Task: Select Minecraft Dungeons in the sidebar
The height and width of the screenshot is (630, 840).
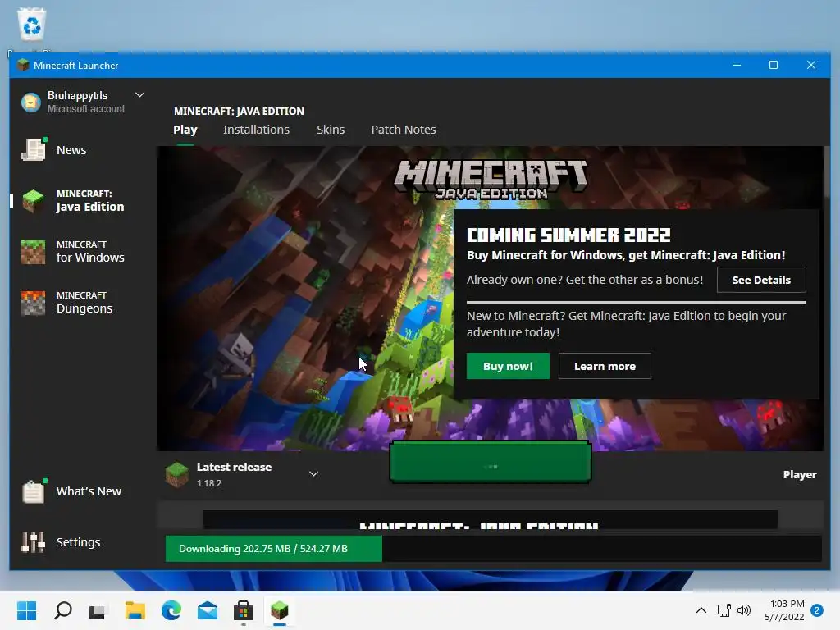Action: tap(84, 303)
